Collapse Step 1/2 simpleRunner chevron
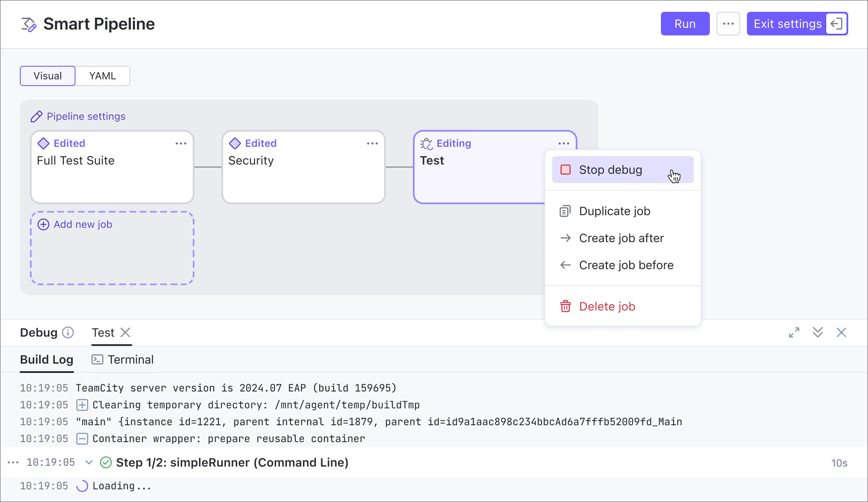This screenshot has height=502, width=868. click(89, 462)
